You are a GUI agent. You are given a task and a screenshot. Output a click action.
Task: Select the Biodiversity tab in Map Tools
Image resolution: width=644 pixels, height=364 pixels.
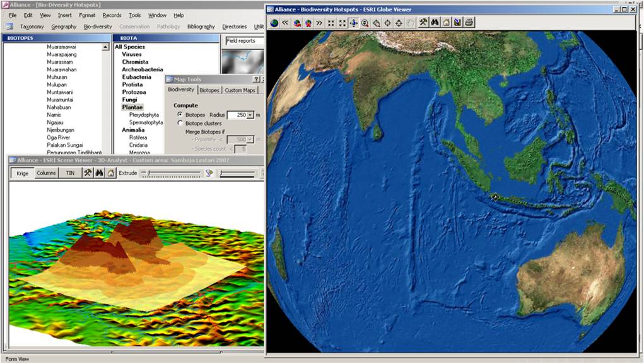[x=181, y=90]
